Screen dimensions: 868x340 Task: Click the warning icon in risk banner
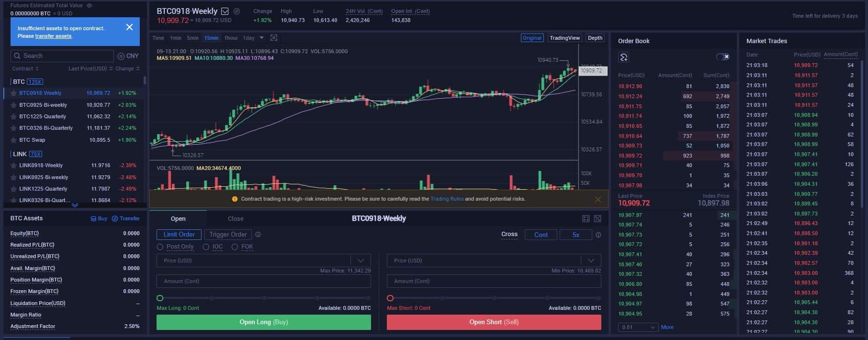(x=235, y=199)
